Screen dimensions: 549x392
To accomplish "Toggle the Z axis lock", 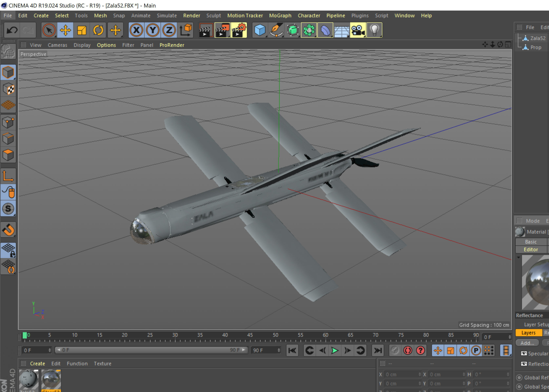I will (169, 30).
